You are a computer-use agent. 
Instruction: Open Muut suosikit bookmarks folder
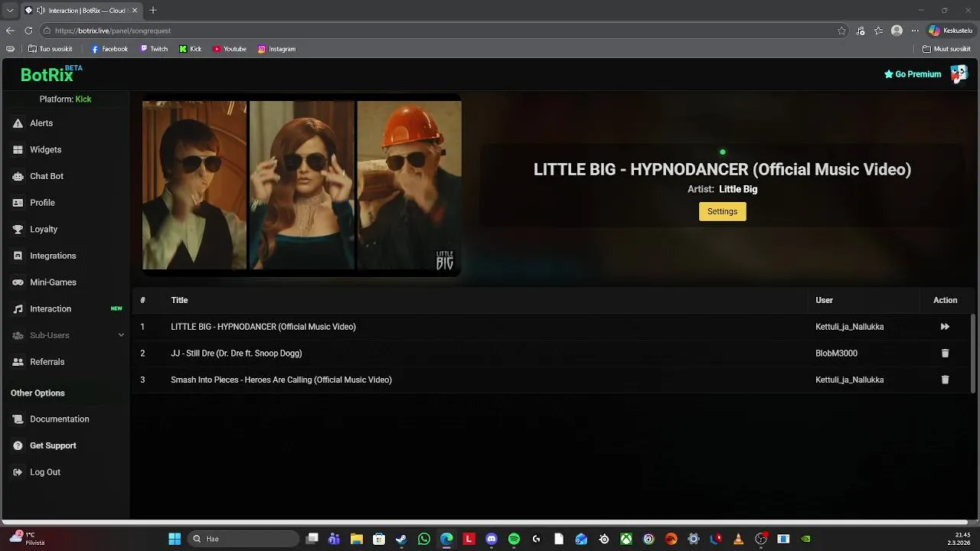(x=946, y=49)
